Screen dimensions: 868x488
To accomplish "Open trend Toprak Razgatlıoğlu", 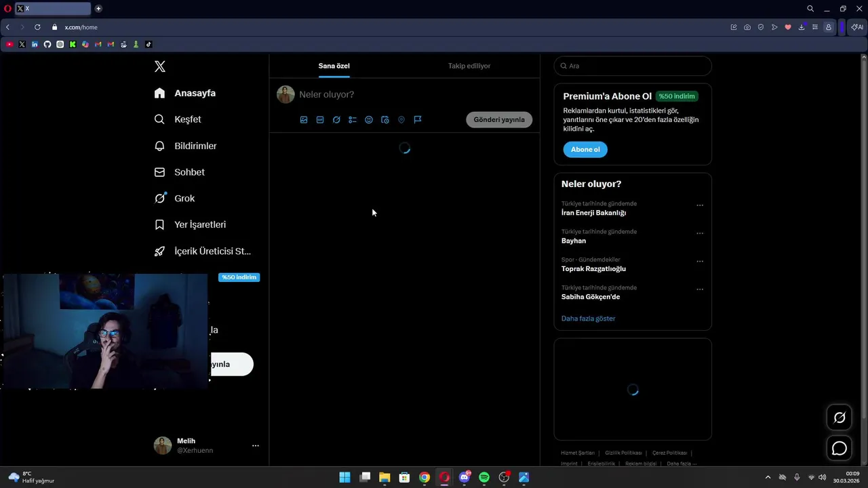I will (x=593, y=269).
